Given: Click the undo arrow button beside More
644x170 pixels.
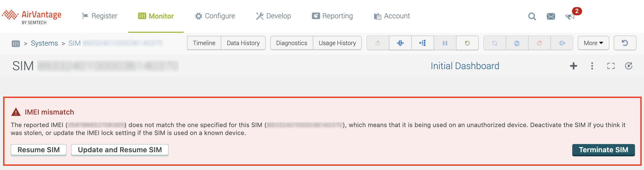Looking at the screenshot, I should tap(625, 43).
